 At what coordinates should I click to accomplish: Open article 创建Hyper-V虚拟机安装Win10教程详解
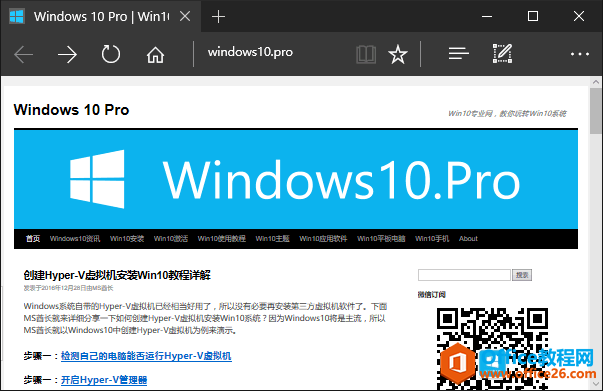tap(117, 275)
